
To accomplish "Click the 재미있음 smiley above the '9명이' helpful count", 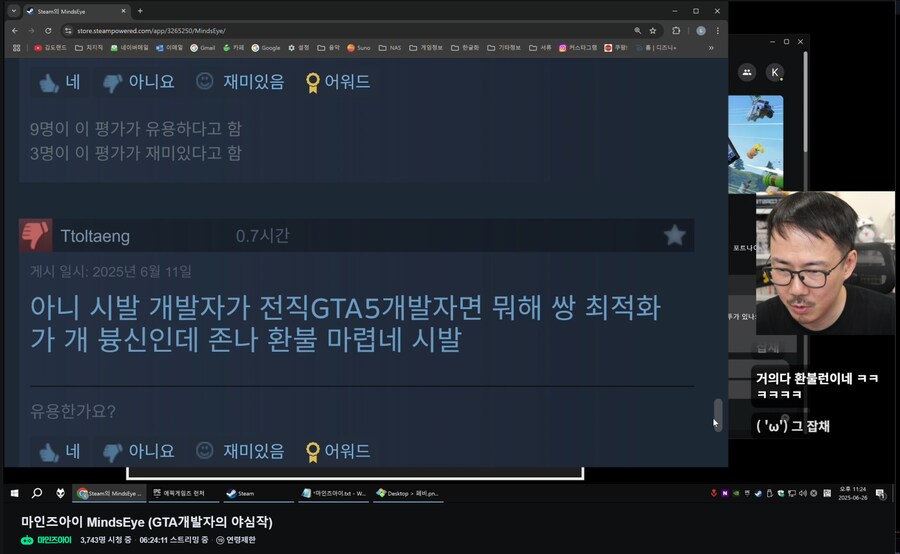I will point(239,82).
